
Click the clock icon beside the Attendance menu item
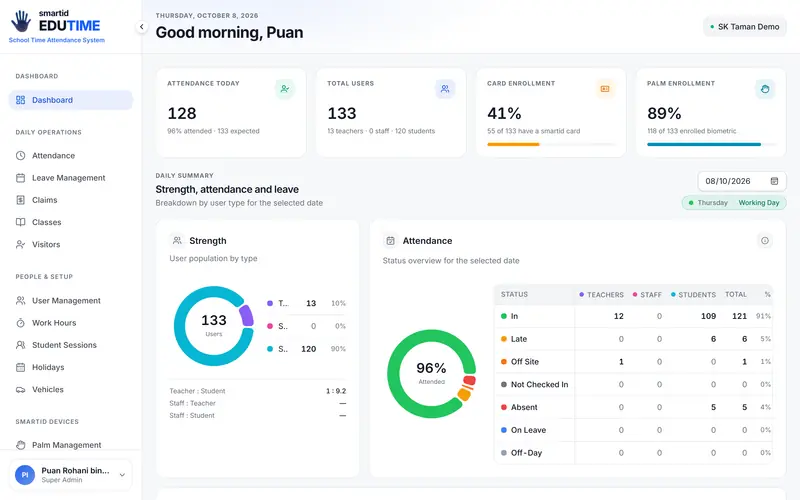tap(20, 156)
